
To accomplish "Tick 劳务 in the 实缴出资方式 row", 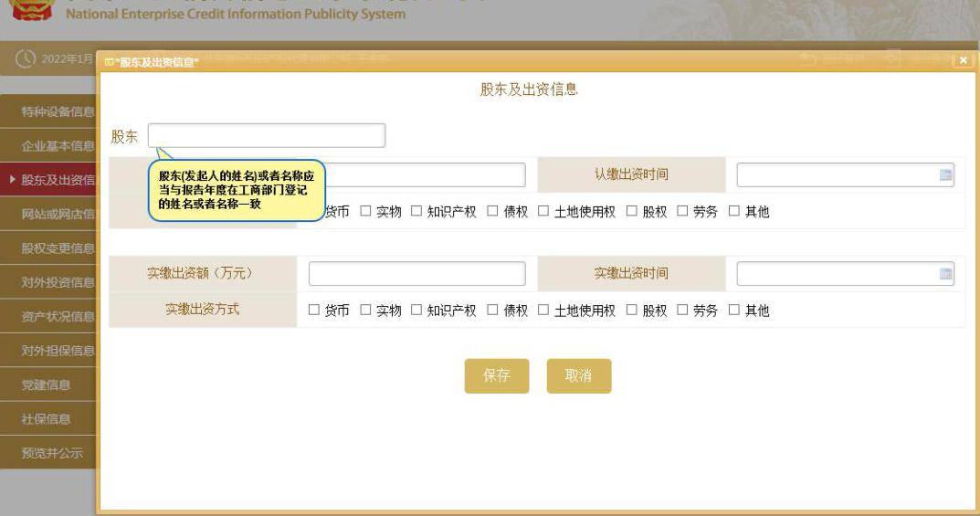I will click(x=682, y=310).
